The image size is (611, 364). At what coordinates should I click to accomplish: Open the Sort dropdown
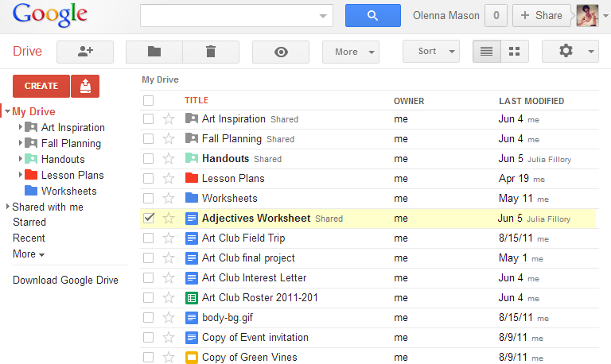pos(430,52)
